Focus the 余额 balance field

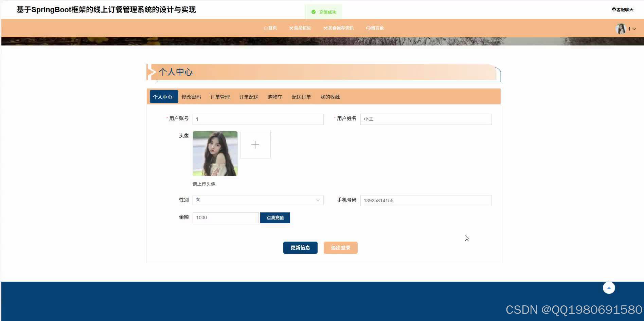(x=226, y=218)
